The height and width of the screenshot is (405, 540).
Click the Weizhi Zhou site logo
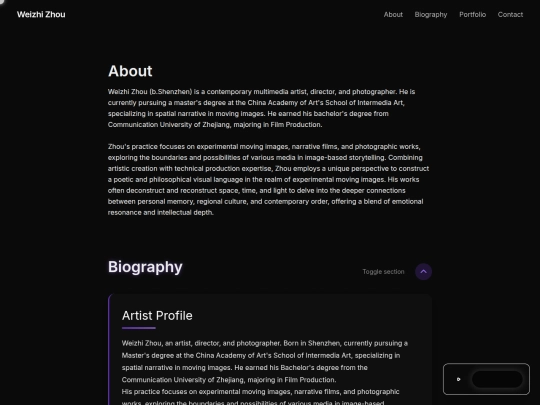point(41,14)
